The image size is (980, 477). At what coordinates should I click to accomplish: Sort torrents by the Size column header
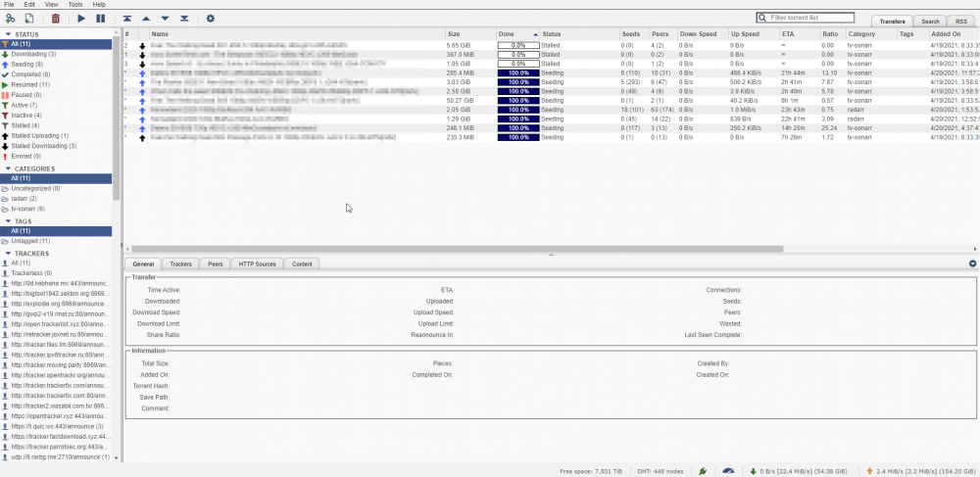pyautogui.click(x=470, y=33)
